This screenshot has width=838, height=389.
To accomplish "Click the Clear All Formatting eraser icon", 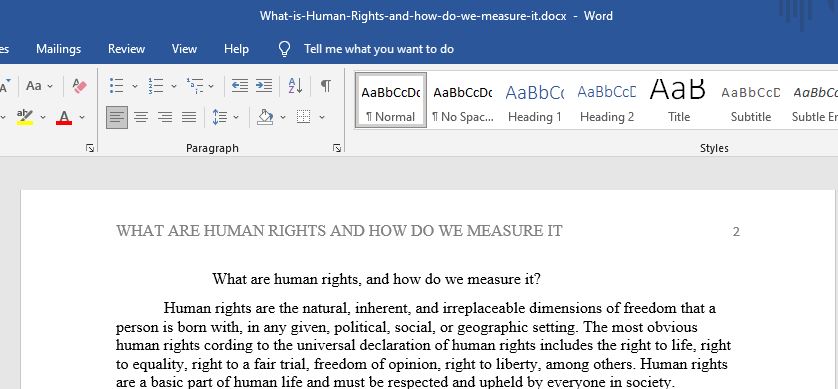I will pos(80,85).
